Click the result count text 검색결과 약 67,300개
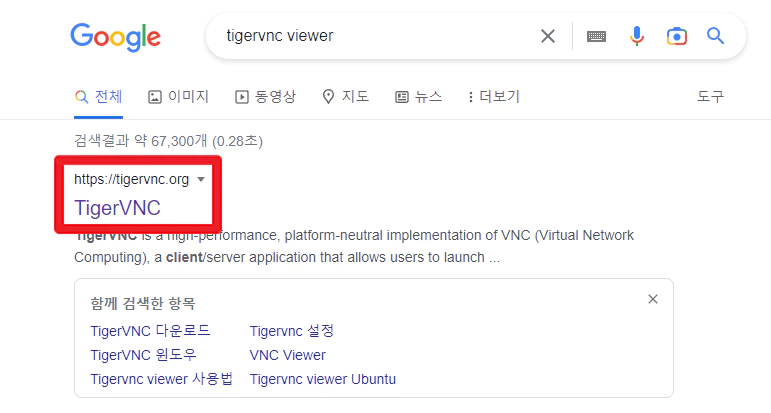 tap(141, 141)
